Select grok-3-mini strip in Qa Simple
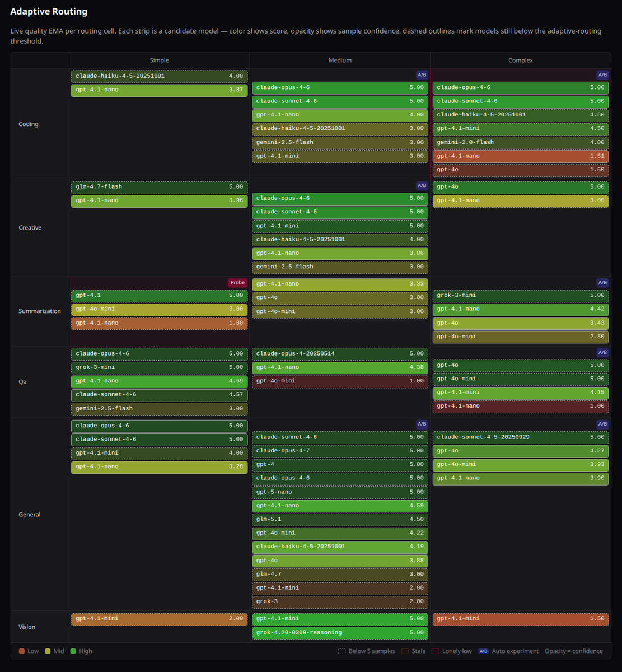The height and width of the screenshot is (672, 622). click(159, 368)
